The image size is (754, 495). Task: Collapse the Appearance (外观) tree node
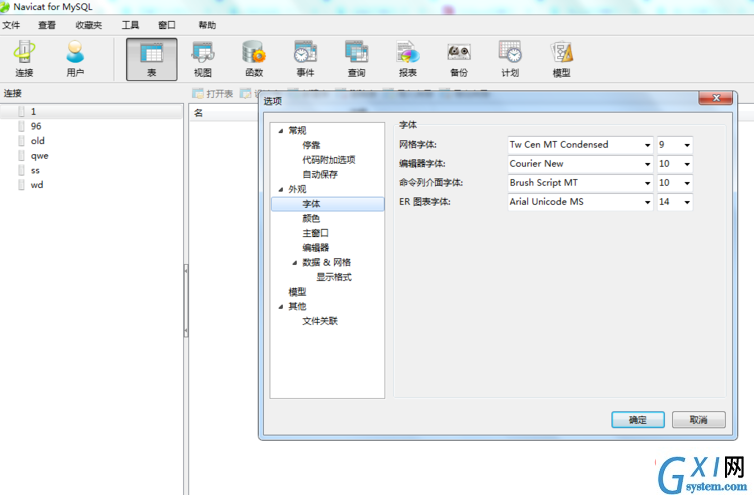[281, 190]
